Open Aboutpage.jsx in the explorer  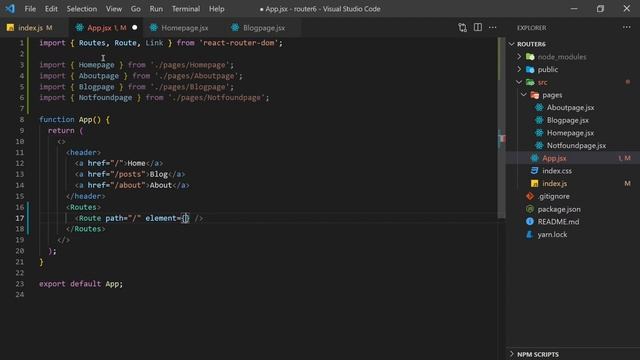pyautogui.click(x=570, y=108)
